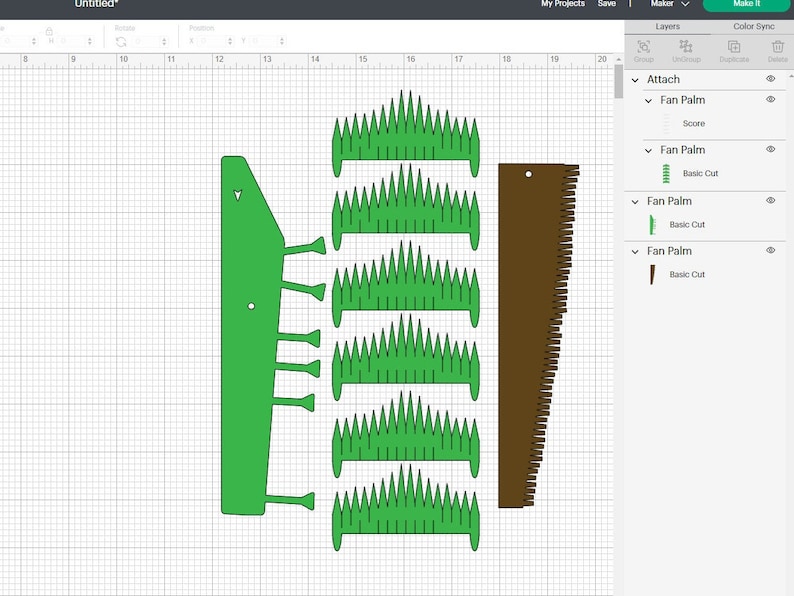This screenshot has width=794, height=596.
Task: Collapse the second Fan Palm group
Action: (x=648, y=150)
